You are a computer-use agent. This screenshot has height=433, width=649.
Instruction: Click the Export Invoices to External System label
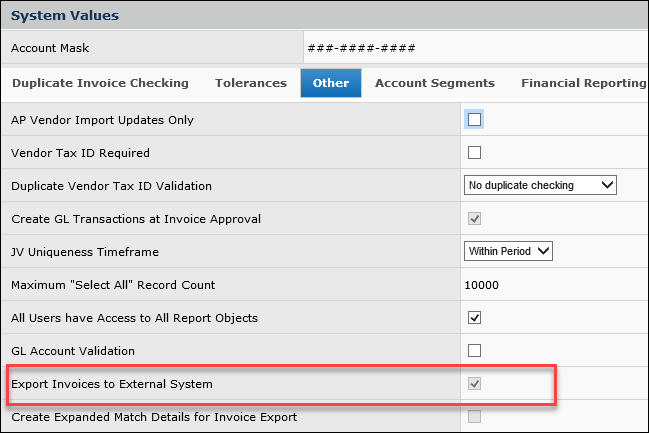111,384
